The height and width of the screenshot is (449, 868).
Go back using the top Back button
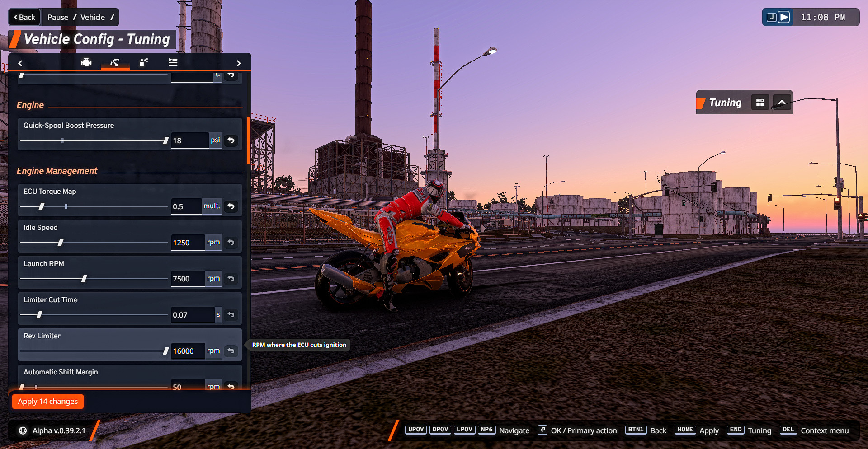[x=24, y=17]
